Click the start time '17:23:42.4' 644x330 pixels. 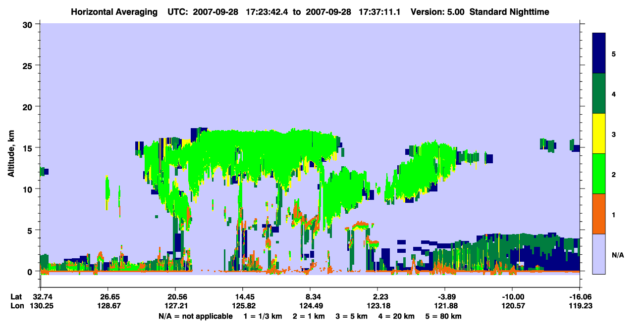pyautogui.click(x=268, y=11)
